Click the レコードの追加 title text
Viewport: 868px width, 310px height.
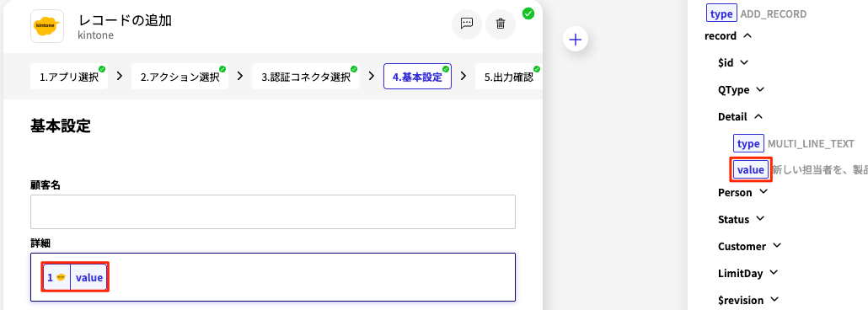pyautogui.click(x=125, y=21)
